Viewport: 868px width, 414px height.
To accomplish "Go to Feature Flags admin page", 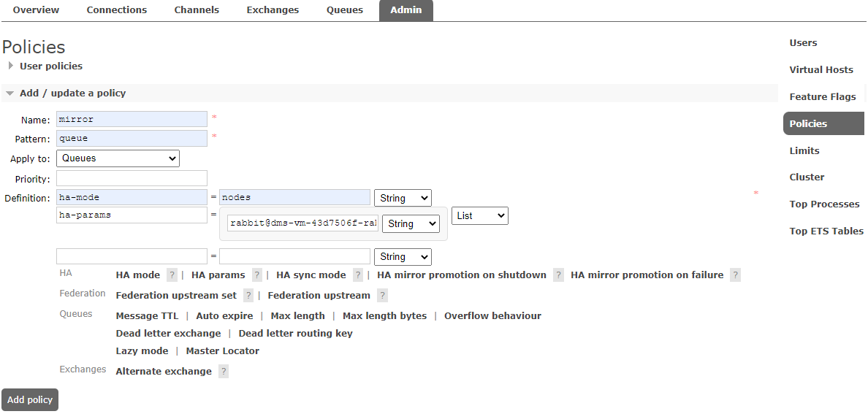I will coord(822,97).
